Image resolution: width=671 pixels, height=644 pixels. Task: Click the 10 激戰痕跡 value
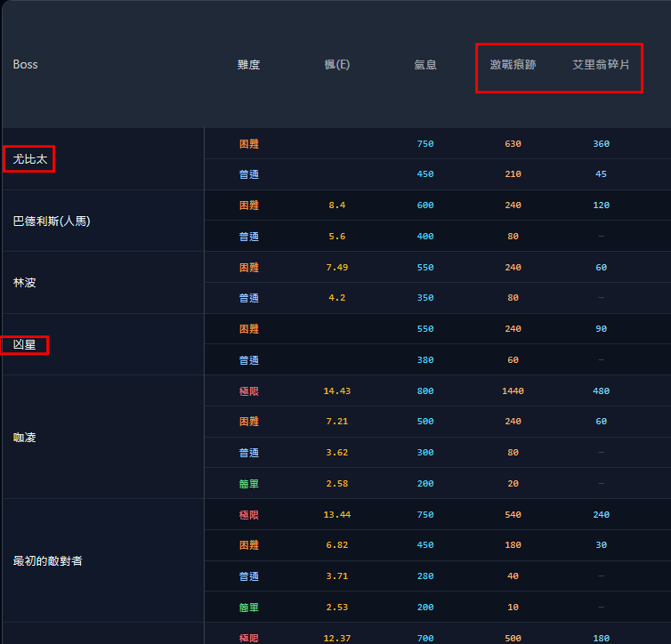click(513, 608)
